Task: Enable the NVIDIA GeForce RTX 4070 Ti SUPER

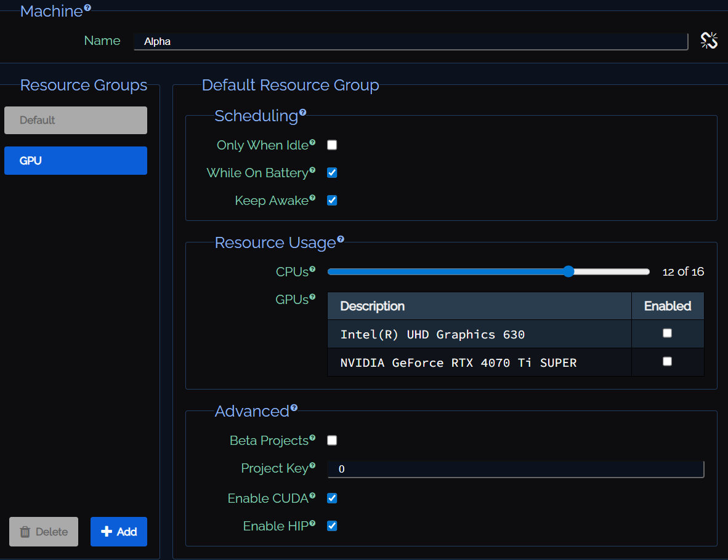Action: tap(667, 361)
